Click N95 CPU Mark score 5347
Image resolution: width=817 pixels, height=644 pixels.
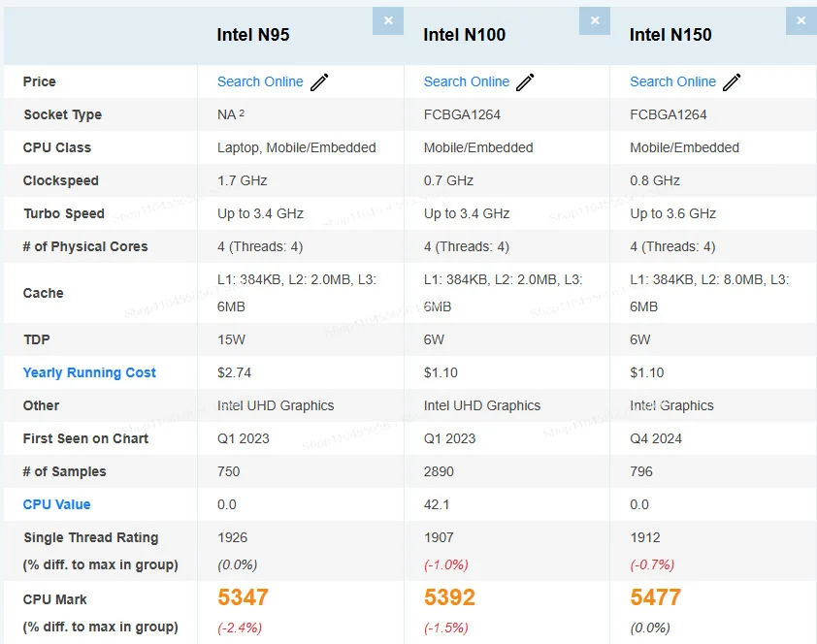243,597
